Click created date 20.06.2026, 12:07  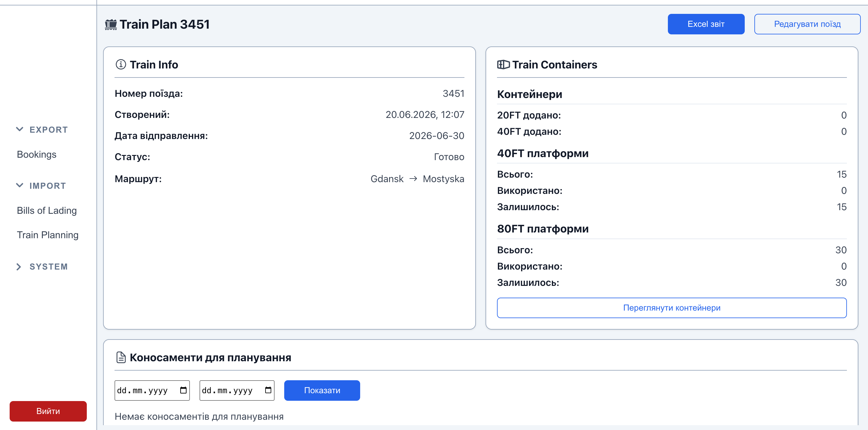click(425, 115)
